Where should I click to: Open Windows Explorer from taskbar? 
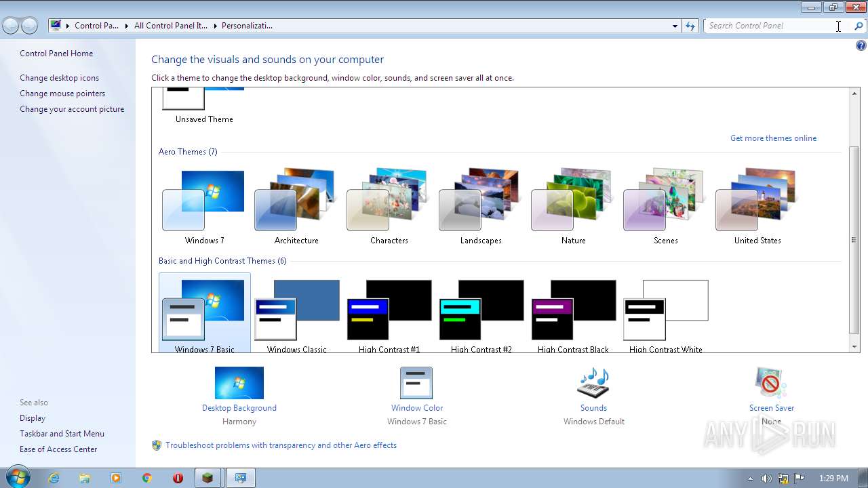point(85,478)
